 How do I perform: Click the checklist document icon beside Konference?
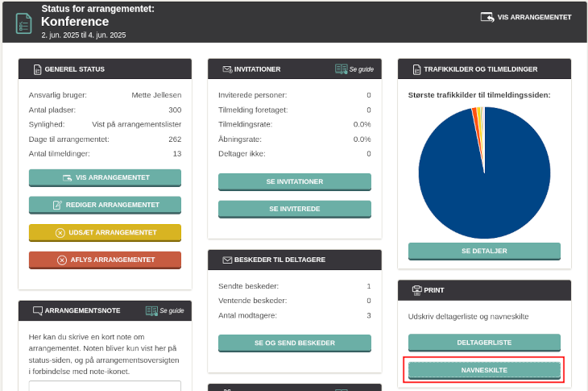click(x=23, y=23)
